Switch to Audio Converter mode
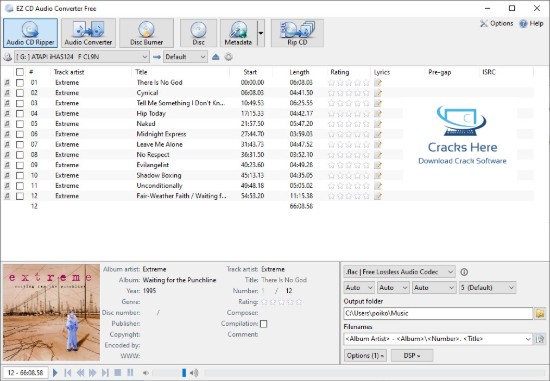The image size is (550, 381). click(x=88, y=33)
